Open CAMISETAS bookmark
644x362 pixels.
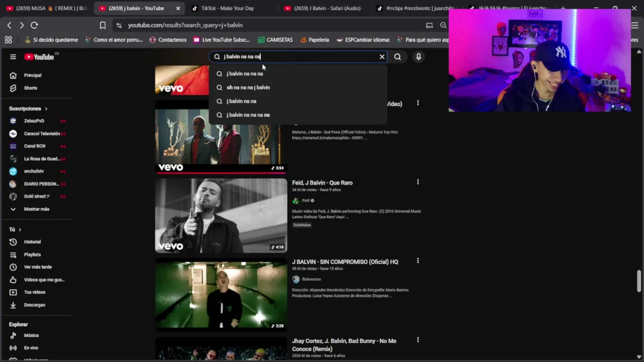tap(275, 40)
